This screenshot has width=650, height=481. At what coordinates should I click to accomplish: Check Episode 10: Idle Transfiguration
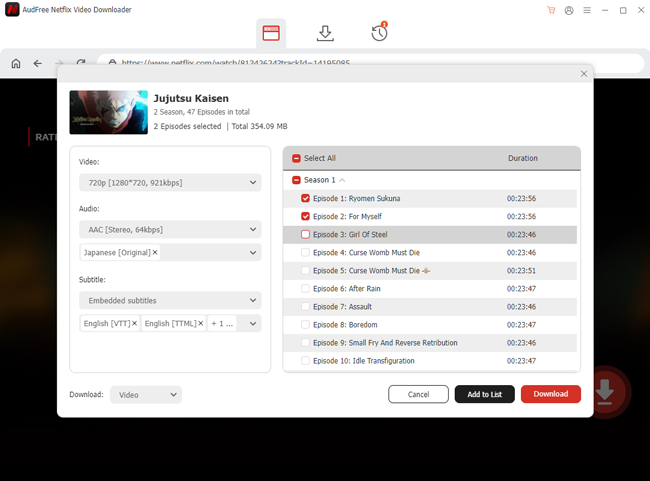coord(306,361)
